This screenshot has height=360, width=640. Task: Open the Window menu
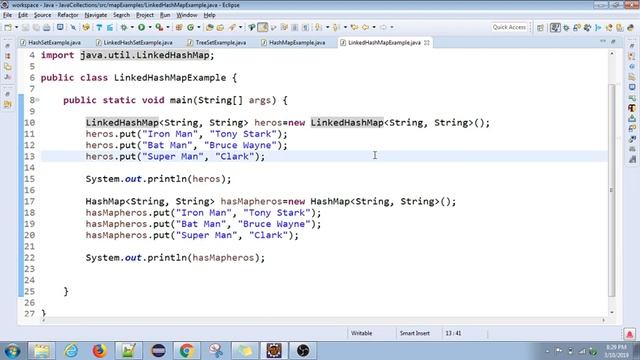point(187,15)
